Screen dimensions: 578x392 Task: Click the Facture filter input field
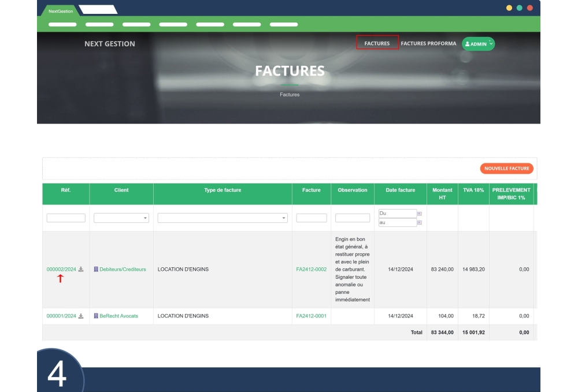pyautogui.click(x=311, y=217)
